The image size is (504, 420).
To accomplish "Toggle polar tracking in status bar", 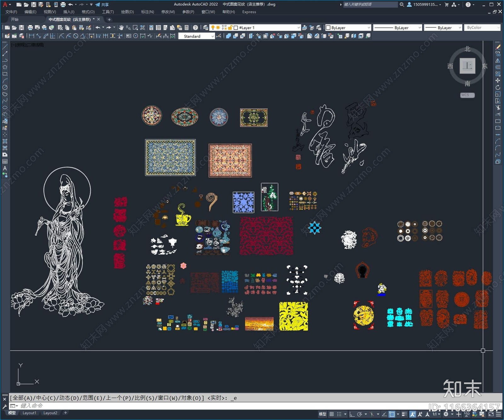I will 360,414.
